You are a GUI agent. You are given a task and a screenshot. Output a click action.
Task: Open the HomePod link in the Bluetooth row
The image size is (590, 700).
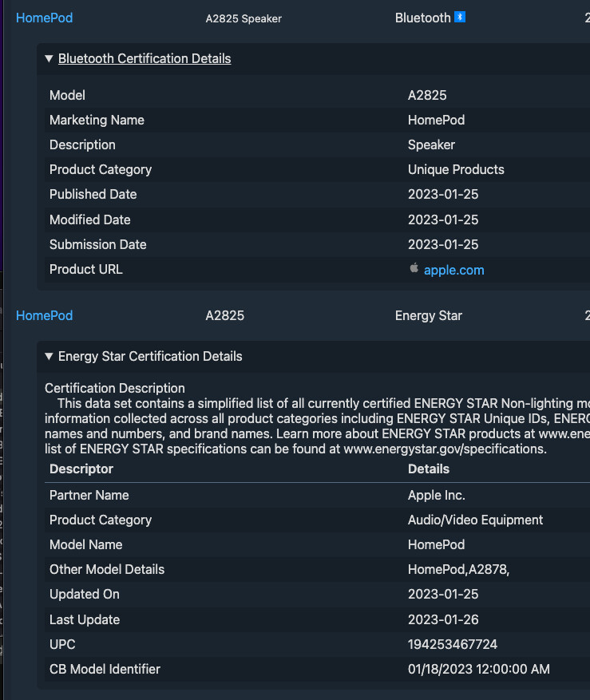coord(44,18)
